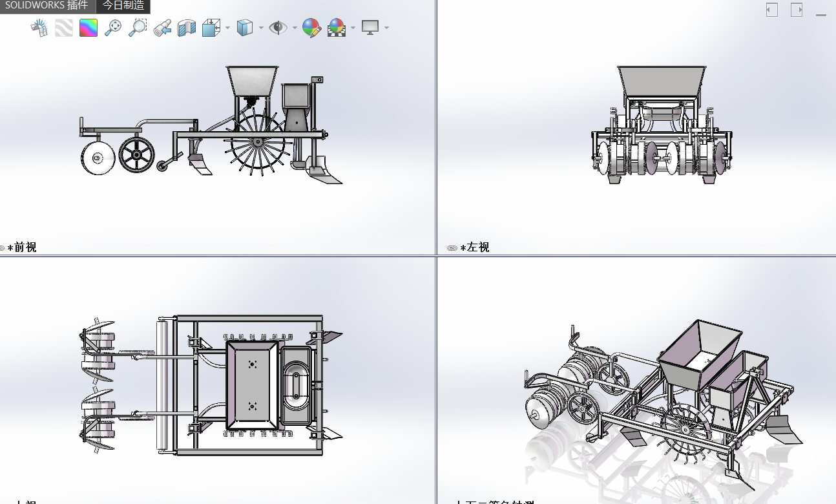
Task: Select the *前视 view label
Action: pyautogui.click(x=22, y=247)
